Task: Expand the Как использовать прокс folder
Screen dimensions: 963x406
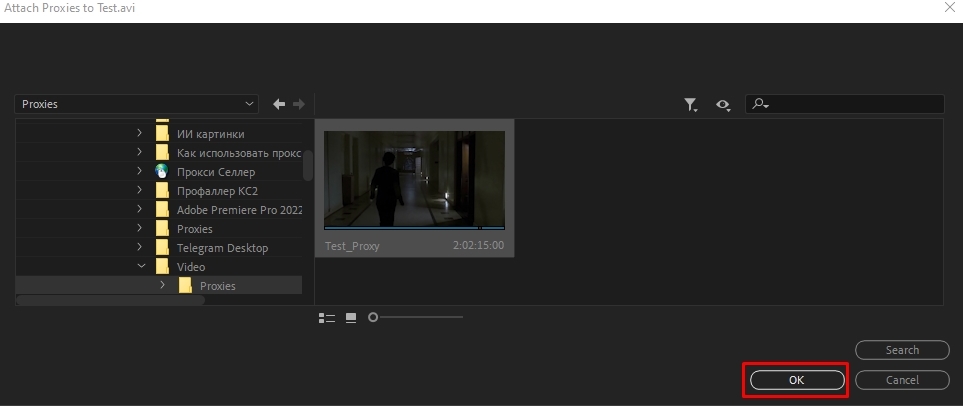Action: point(139,152)
